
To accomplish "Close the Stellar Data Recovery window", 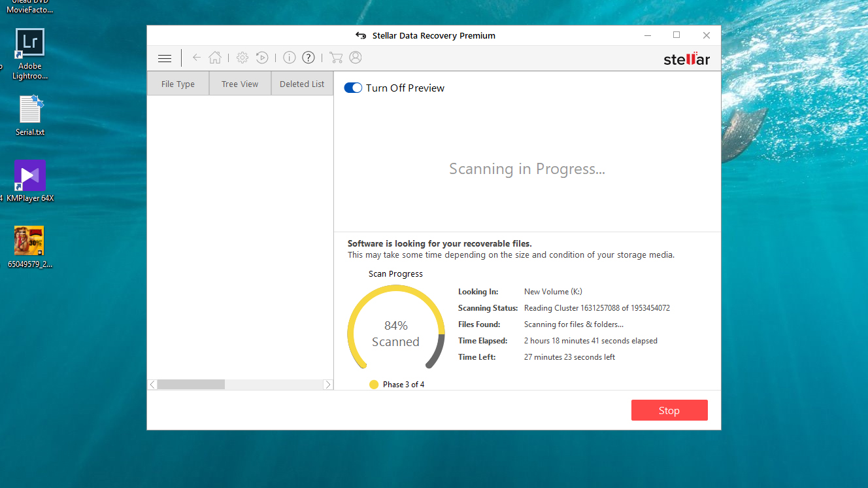I will [707, 35].
